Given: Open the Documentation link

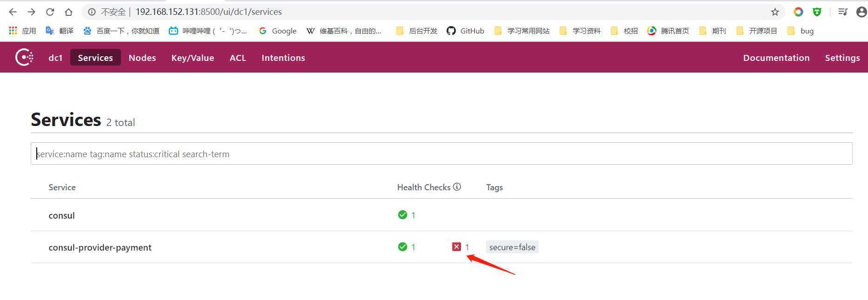Looking at the screenshot, I should (x=776, y=58).
